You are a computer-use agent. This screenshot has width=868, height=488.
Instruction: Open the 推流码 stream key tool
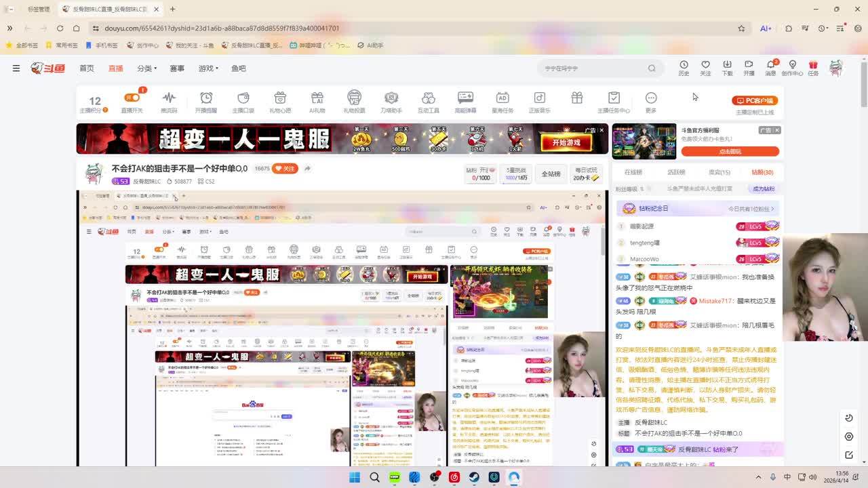(x=169, y=99)
